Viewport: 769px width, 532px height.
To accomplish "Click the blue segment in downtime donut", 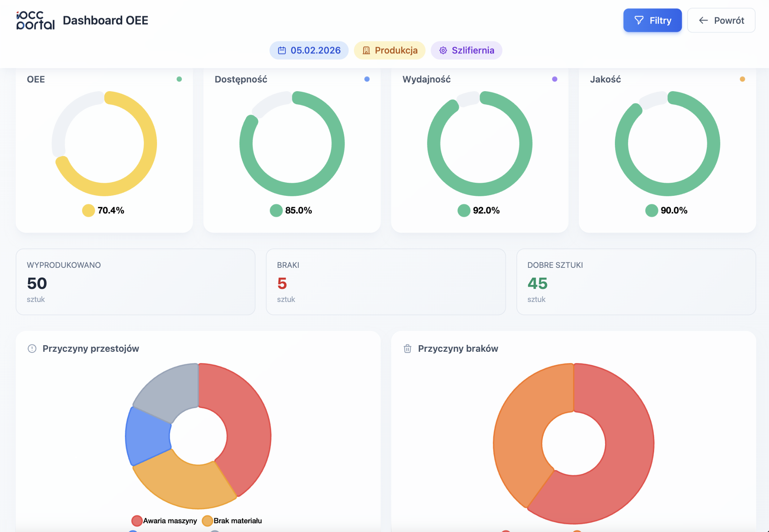I will point(147,436).
